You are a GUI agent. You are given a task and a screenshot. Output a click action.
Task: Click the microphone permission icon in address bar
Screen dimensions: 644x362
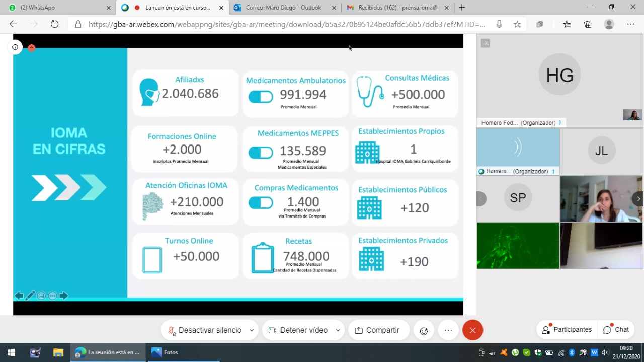(499, 24)
